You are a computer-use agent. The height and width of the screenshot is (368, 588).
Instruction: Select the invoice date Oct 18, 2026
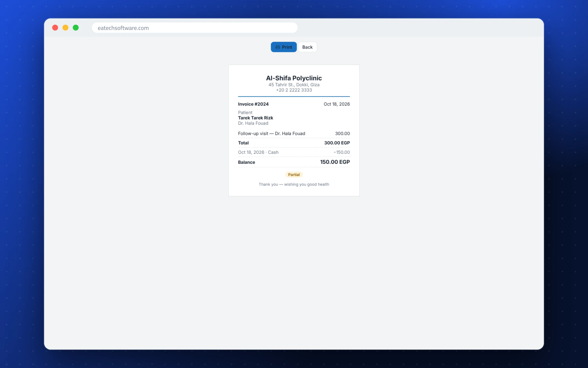[x=337, y=104]
